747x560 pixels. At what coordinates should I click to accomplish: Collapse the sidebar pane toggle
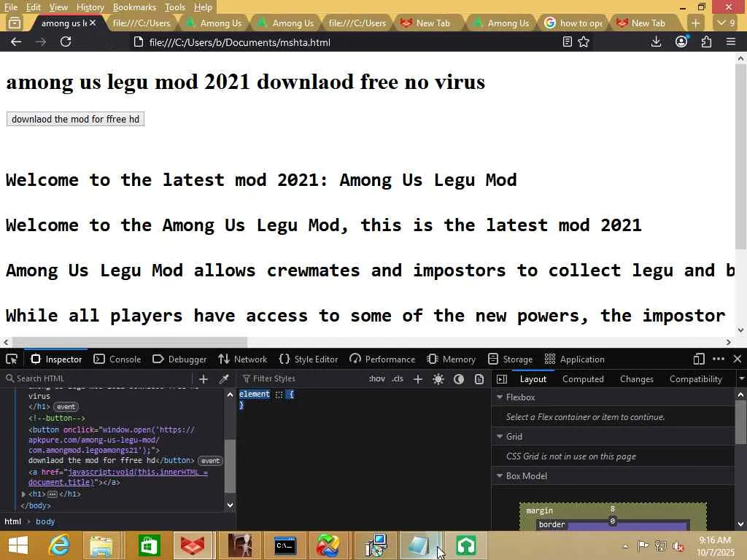[502, 378]
